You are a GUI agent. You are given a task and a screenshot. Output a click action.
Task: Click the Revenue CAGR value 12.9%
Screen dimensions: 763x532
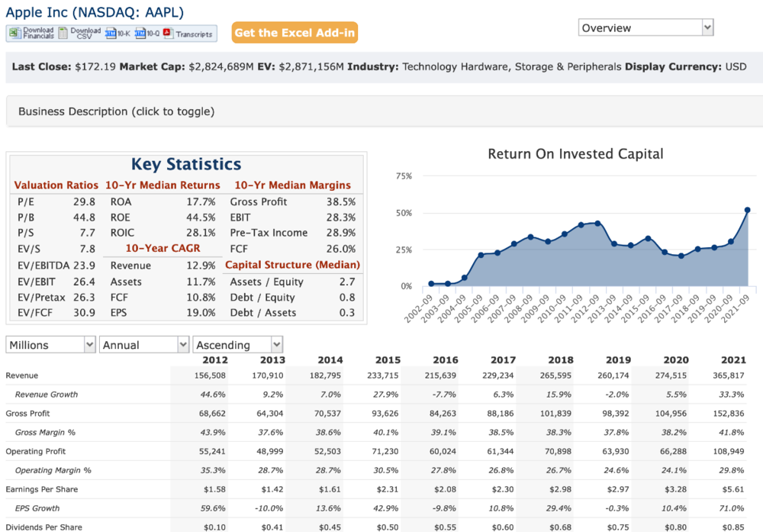click(x=201, y=266)
